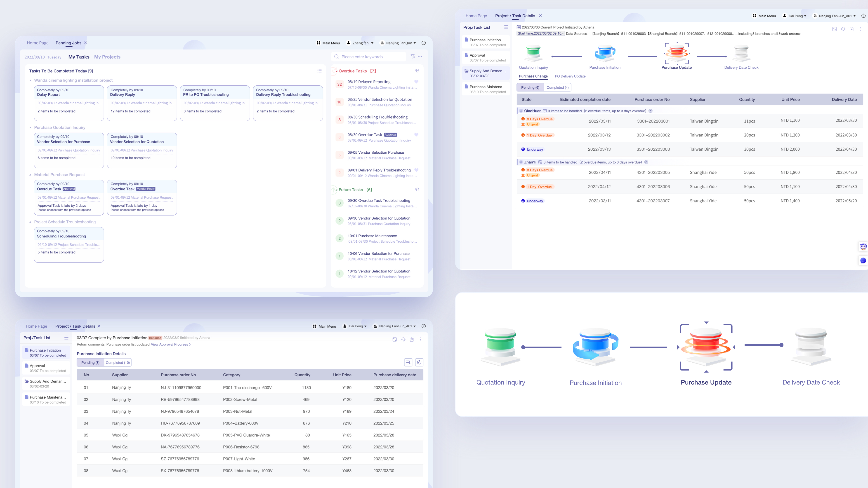Open the blue chat bubble icon on the right edge

[863, 260]
